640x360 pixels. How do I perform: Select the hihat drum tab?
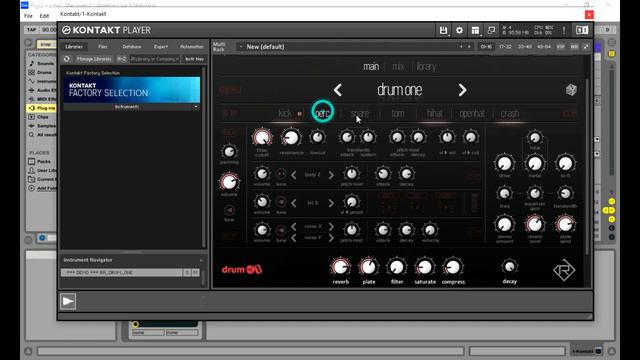tap(434, 113)
